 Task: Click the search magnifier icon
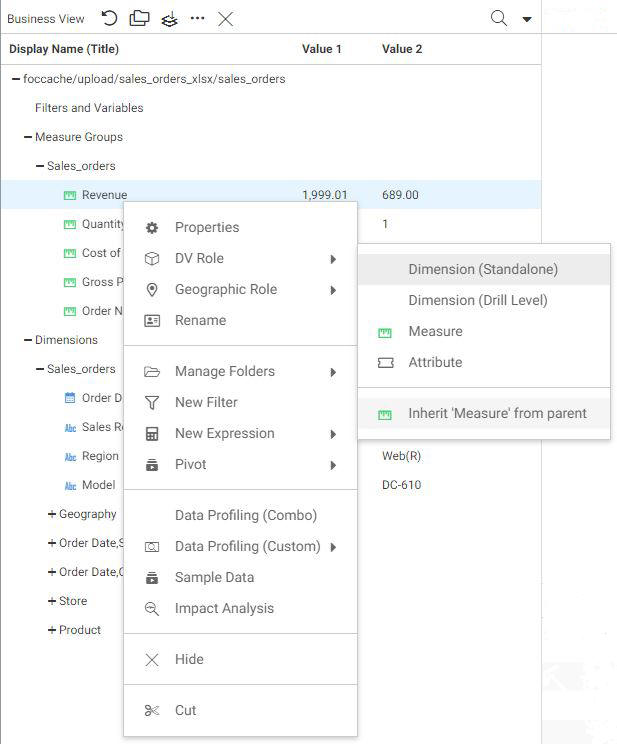coord(498,18)
